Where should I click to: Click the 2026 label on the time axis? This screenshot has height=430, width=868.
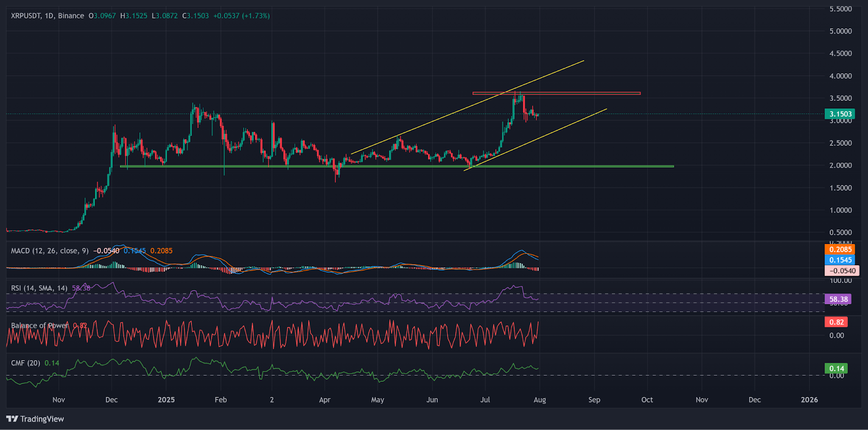[x=809, y=400]
